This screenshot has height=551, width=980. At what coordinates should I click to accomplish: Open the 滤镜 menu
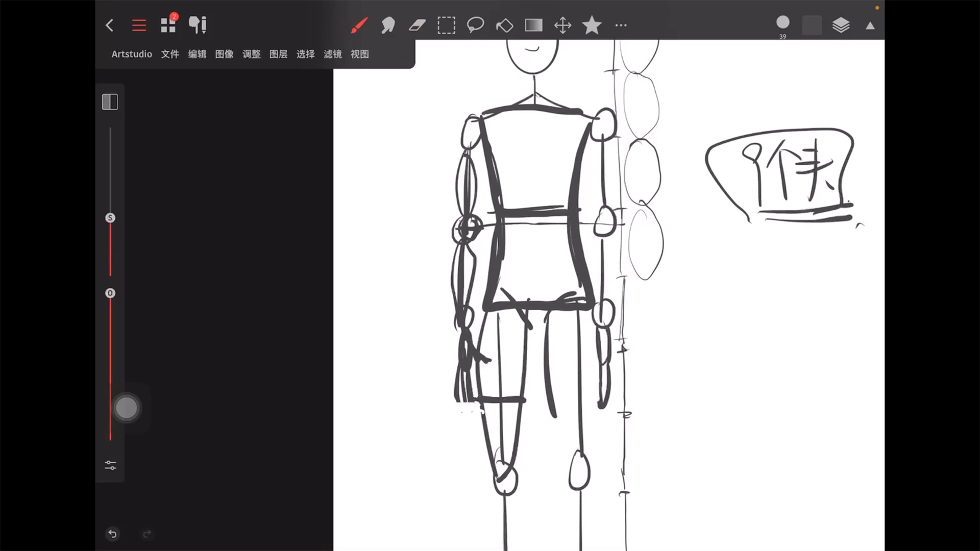click(x=332, y=54)
